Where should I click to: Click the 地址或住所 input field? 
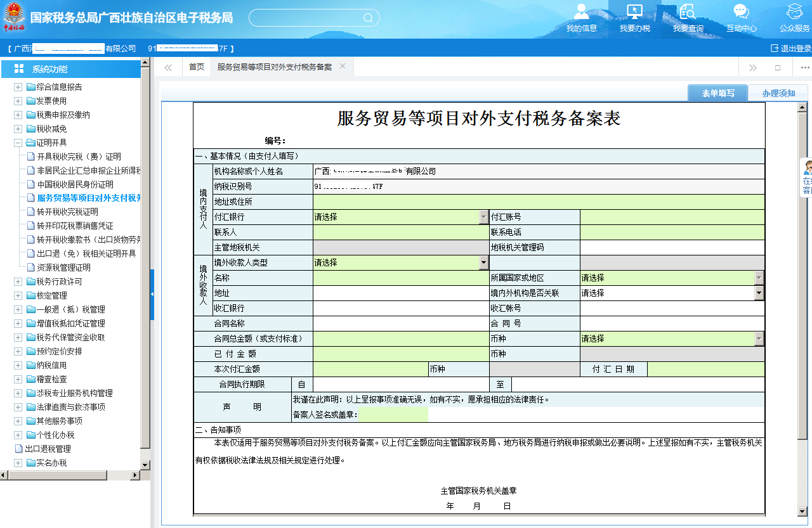click(539, 202)
